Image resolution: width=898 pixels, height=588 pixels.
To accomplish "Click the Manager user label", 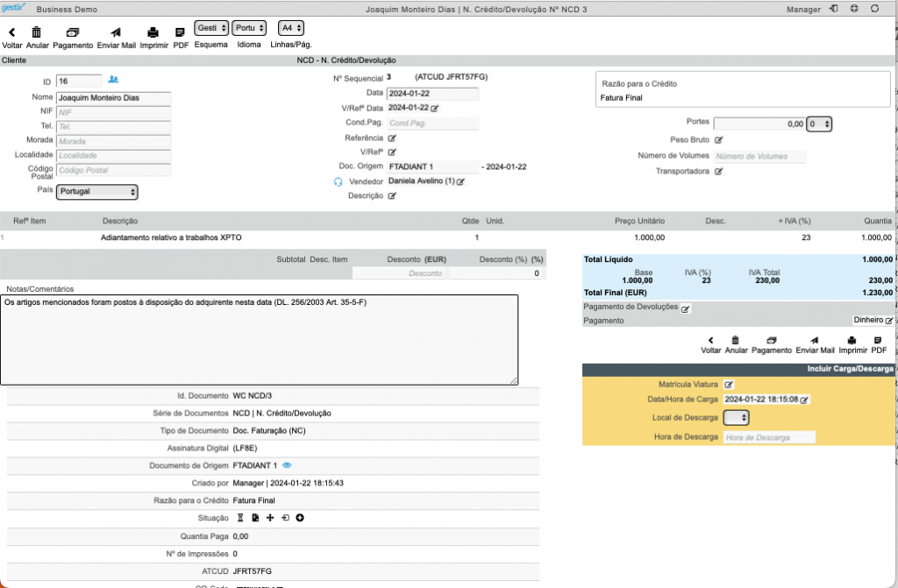I will click(803, 9).
